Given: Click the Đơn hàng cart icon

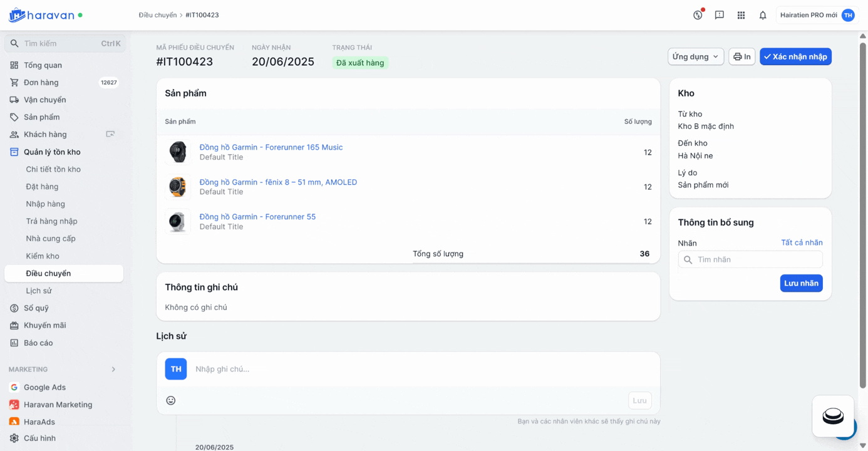Looking at the screenshot, I should pos(14,82).
